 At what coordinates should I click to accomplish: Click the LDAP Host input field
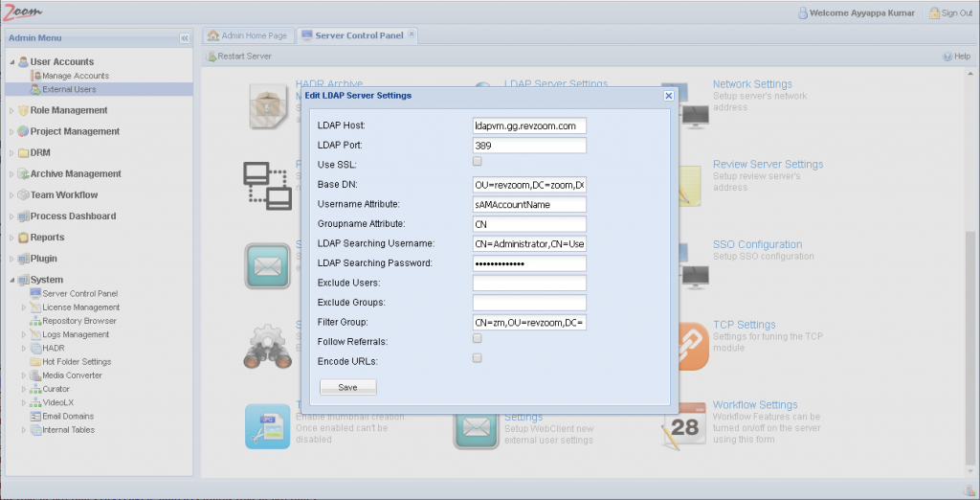[528, 125]
